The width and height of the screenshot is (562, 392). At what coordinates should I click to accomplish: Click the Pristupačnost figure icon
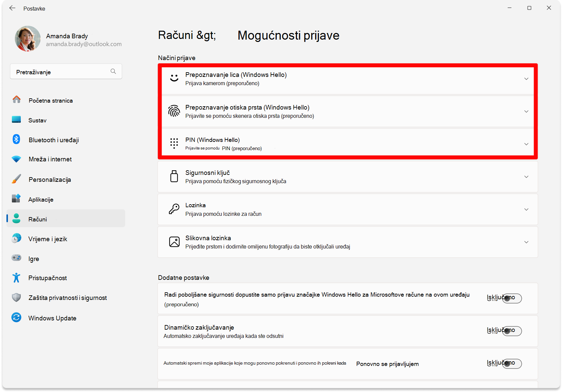coord(16,278)
